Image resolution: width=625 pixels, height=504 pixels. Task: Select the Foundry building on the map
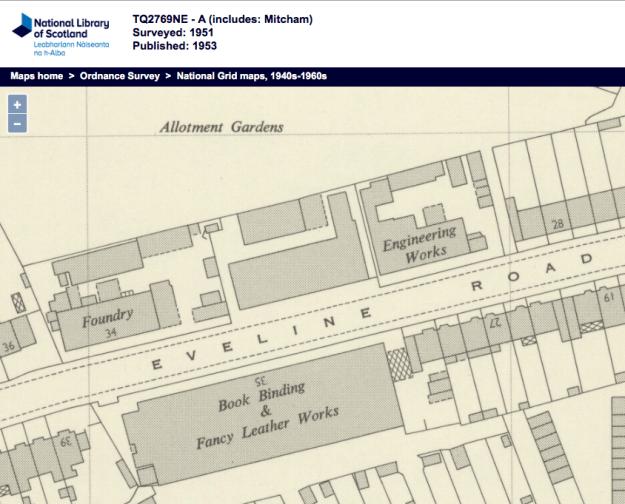tap(107, 317)
